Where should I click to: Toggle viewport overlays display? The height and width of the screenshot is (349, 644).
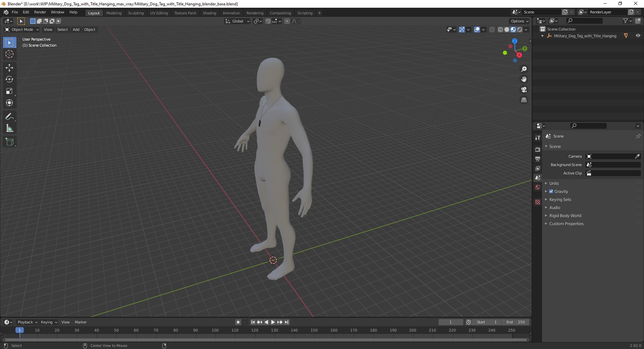point(477,30)
